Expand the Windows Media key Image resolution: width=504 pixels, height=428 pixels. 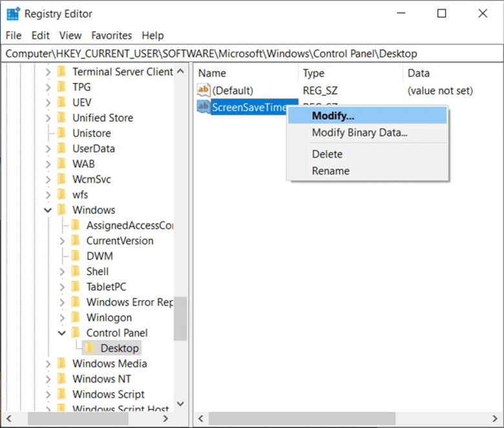click(x=48, y=364)
